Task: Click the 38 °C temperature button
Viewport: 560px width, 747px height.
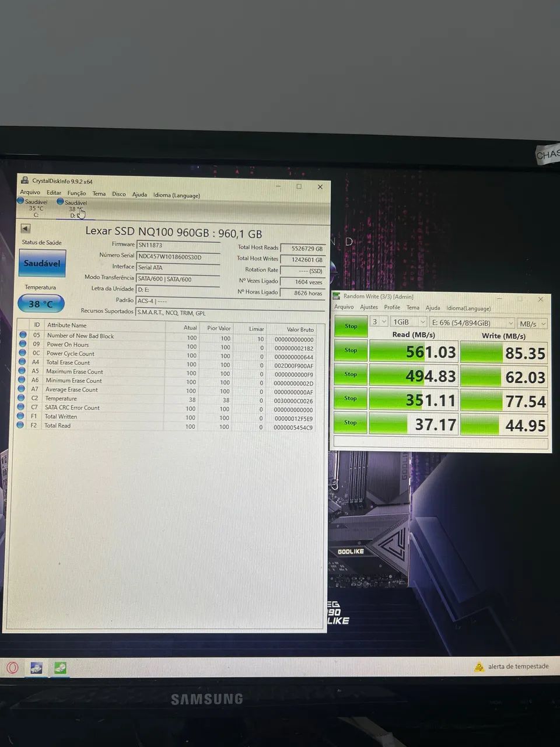Action: click(41, 303)
